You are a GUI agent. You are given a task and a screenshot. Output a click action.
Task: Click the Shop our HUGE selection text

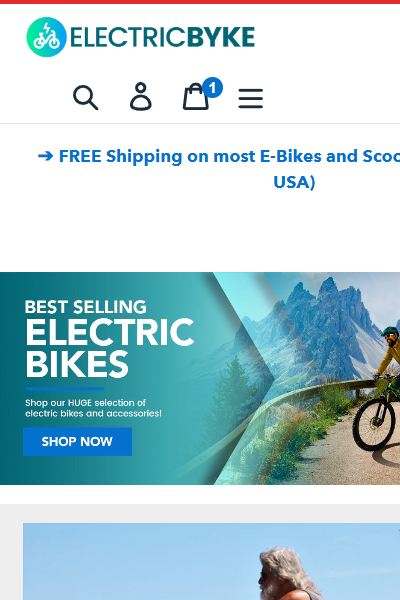coord(93,408)
